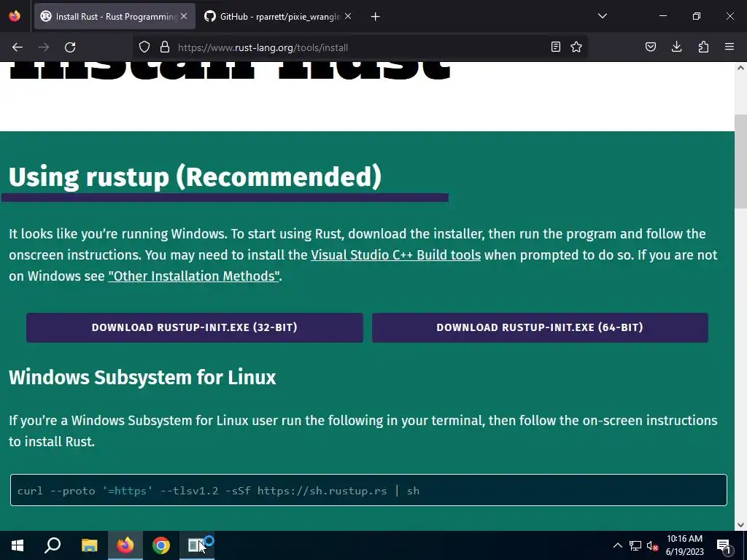This screenshot has width=747, height=560.
Task: Close the Install Rust tab
Action: (184, 16)
